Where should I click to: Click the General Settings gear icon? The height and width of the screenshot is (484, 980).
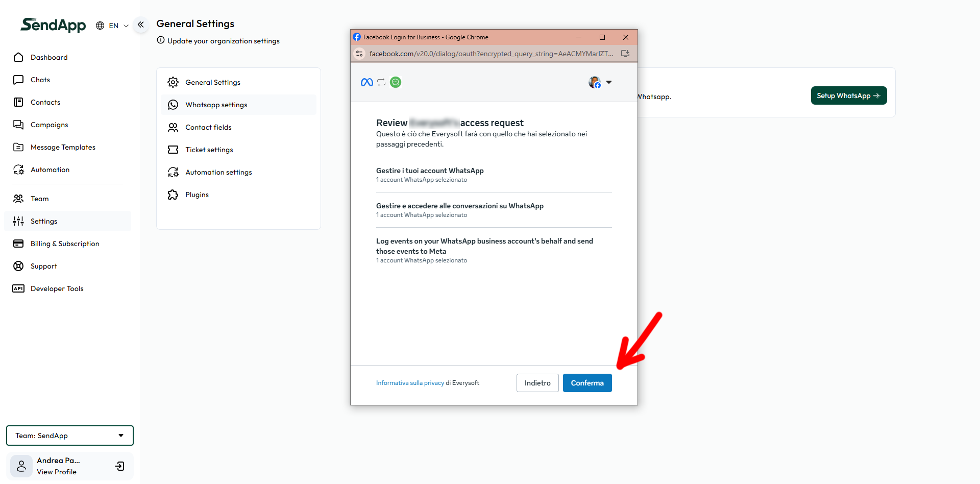point(173,82)
